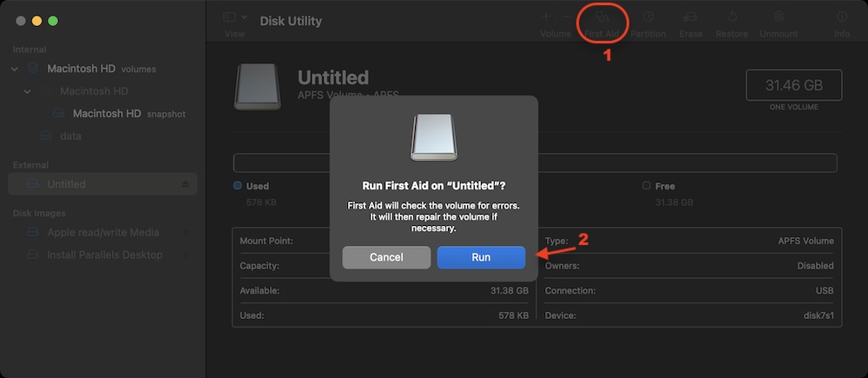Viewport: 868px width, 378px height.
Task: Click the Restore toolbar icon
Action: pos(732,17)
